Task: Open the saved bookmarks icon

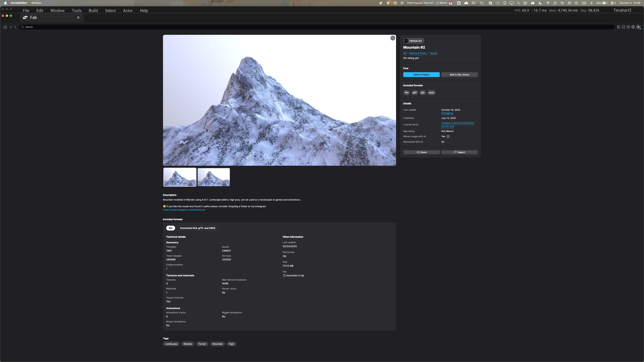Action: (623, 27)
